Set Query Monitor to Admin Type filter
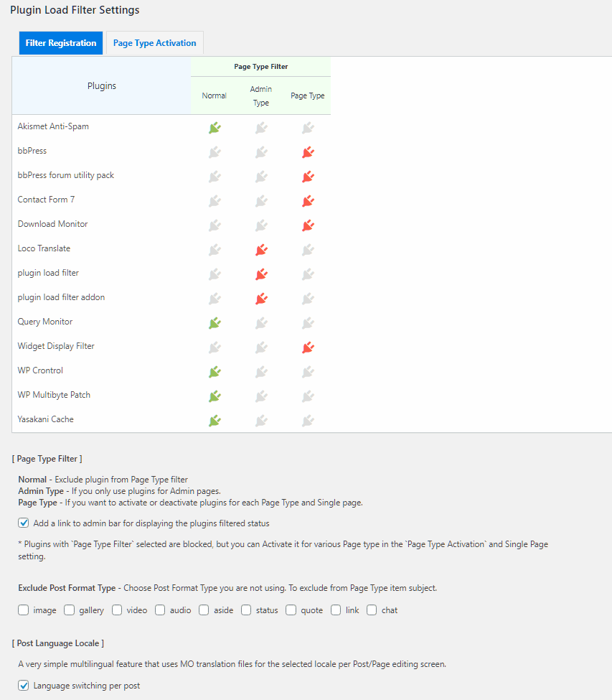Screen dimensions: 612x700 pyautogui.click(x=260, y=322)
